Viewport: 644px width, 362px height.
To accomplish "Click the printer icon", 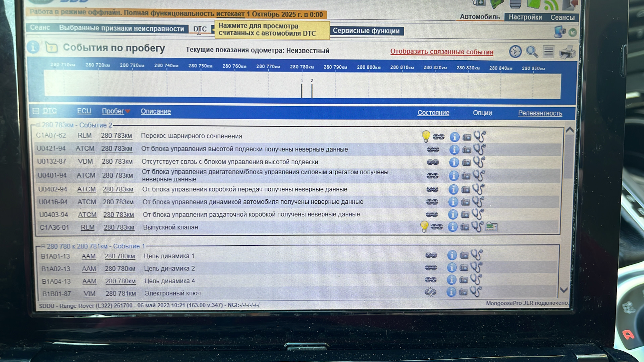I will pyautogui.click(x=567, y=52).
